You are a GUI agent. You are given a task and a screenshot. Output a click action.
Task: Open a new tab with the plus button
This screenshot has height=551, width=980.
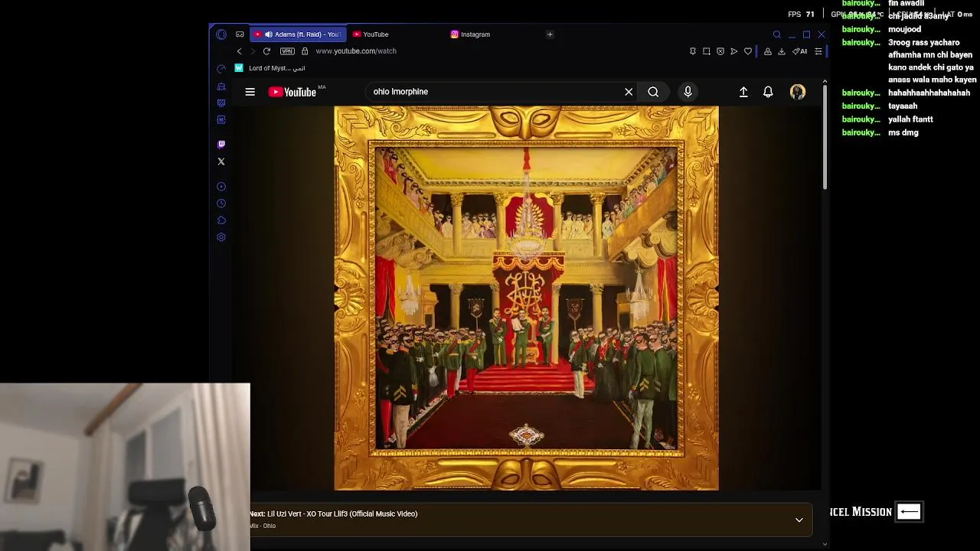click(550, 34)
